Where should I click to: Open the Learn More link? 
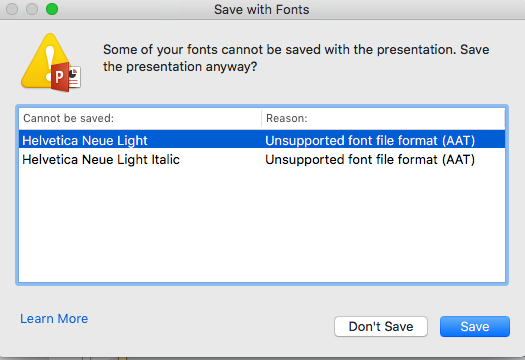click(x=54, y=318)
